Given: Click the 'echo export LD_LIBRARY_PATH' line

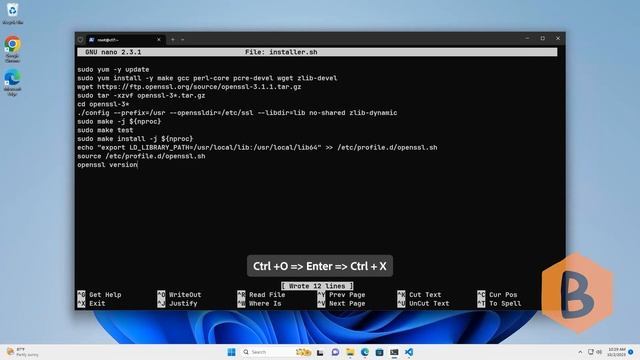Looking at the screenshot, I should [x=257, y=147].
